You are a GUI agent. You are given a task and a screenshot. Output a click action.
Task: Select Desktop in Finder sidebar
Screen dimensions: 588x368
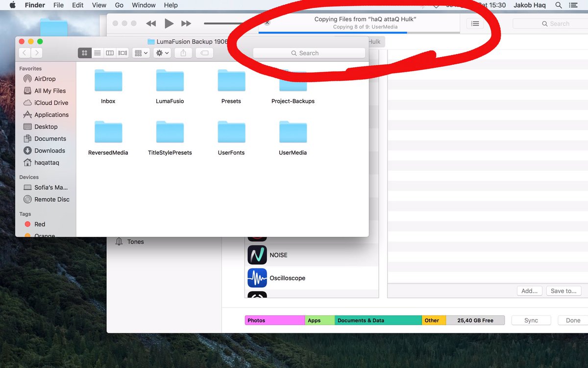click(x=46, y=127)
